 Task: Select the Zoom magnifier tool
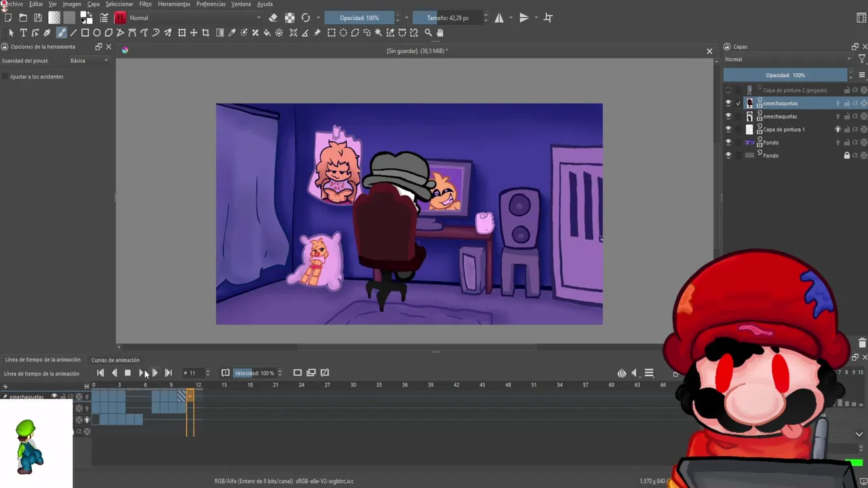click(x=428, y=33)
